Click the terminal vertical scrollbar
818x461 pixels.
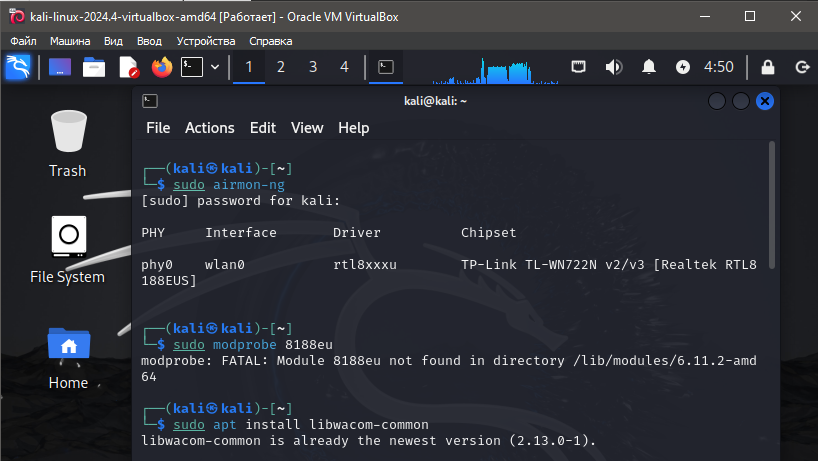pyautogui.click(x=772, y=205)
